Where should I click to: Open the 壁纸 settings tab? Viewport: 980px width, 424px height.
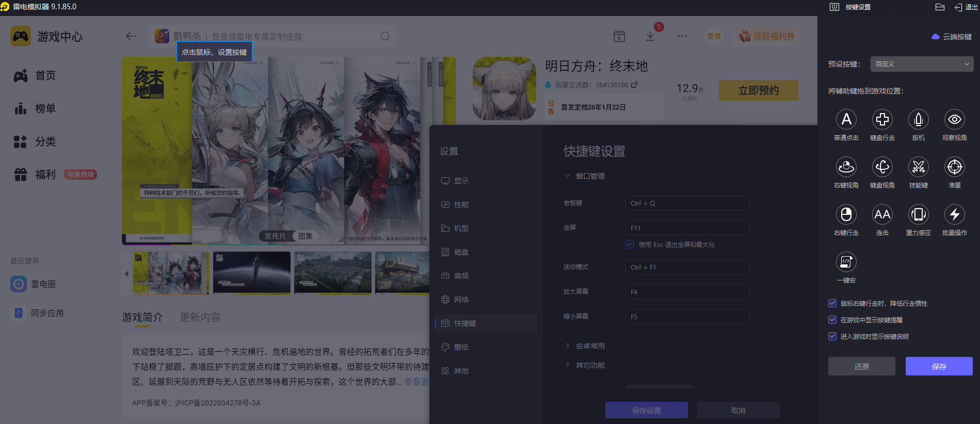click(x=486, y=347)
